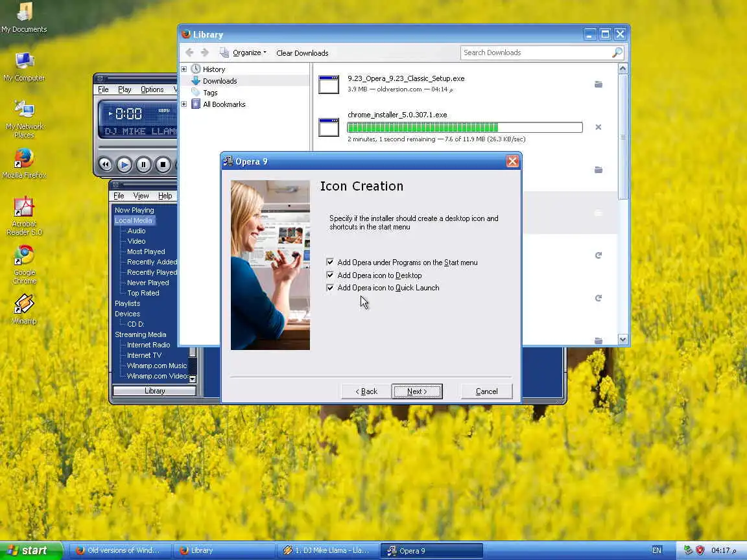Screen dimensions: 747x560
Task: Open Winamp Options menu
Action: click(152, 89)
